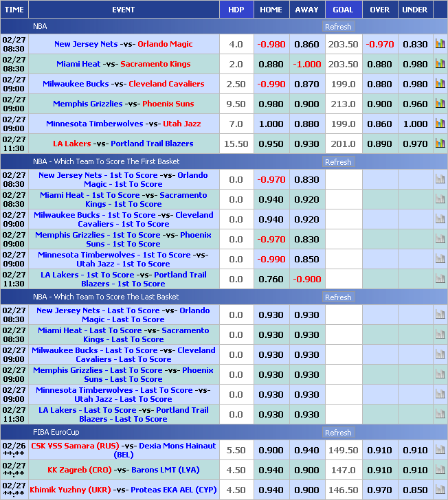
Task: Refresh the Last Basket odds section
Action: [338, 297]
